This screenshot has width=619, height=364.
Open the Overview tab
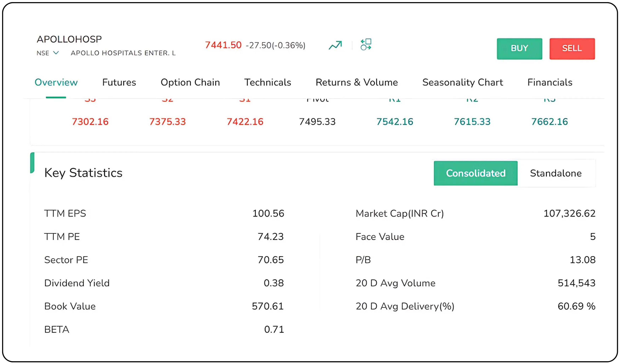(x=56, y=82)
